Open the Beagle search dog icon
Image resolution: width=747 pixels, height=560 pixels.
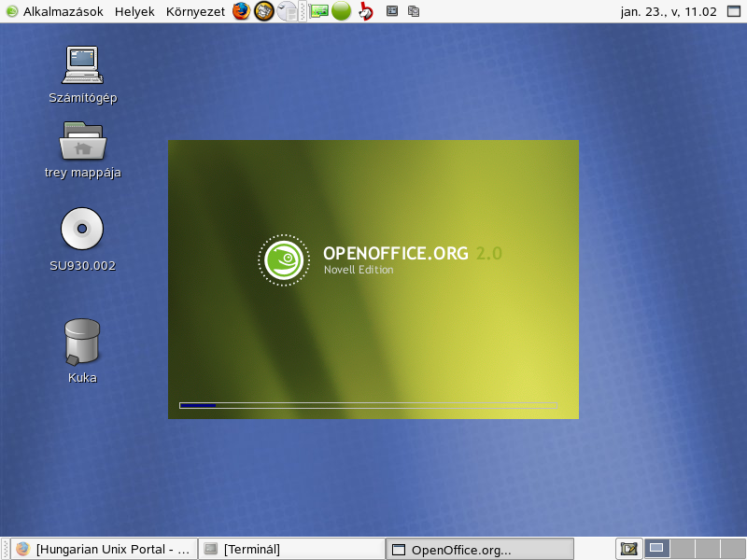365,11
